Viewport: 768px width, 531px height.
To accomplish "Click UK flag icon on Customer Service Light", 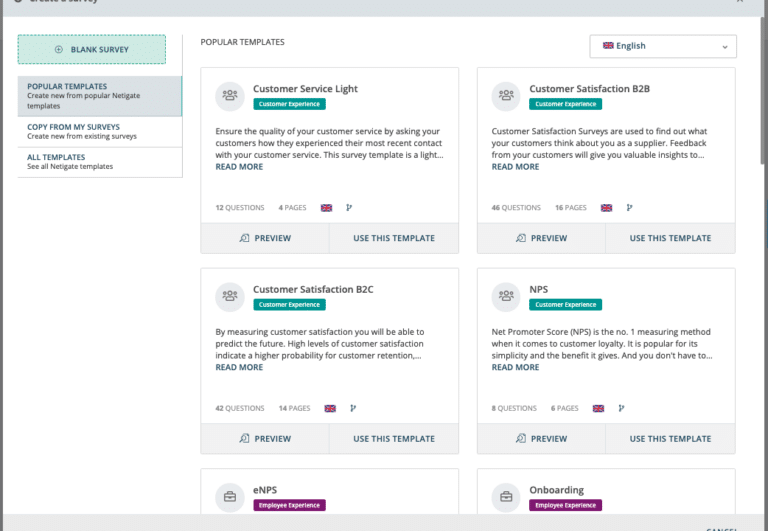I will pos(326,208).
